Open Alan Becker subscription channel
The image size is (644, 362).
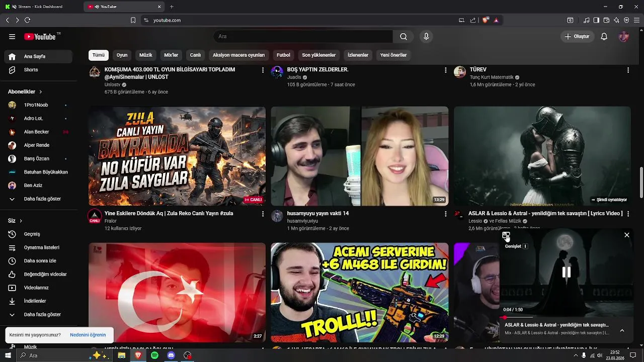click(x=38, y=132)
